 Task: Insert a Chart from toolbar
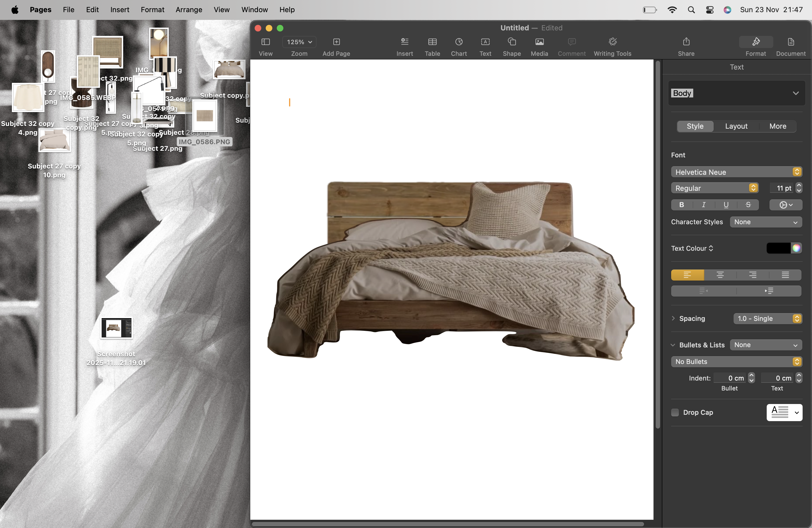tap(458, 42)
